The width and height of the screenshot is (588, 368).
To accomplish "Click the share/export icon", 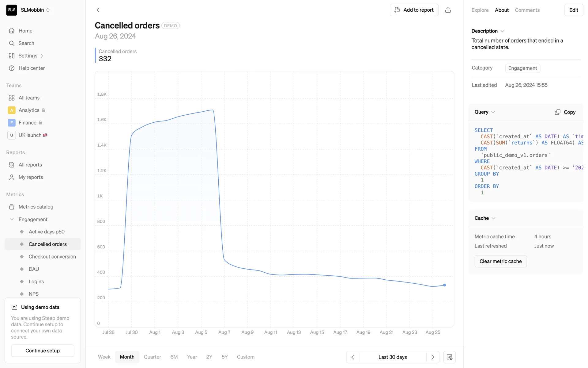I will click(448, 10).
